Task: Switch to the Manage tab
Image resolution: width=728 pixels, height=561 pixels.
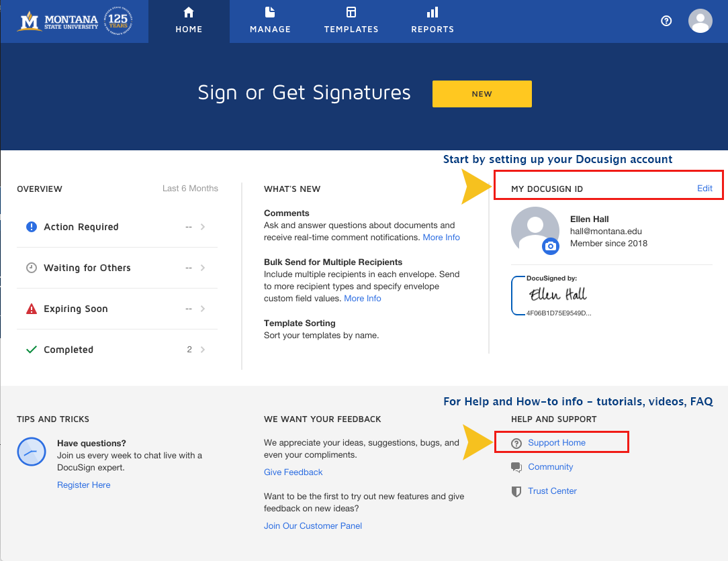Action: coord(270,21)
